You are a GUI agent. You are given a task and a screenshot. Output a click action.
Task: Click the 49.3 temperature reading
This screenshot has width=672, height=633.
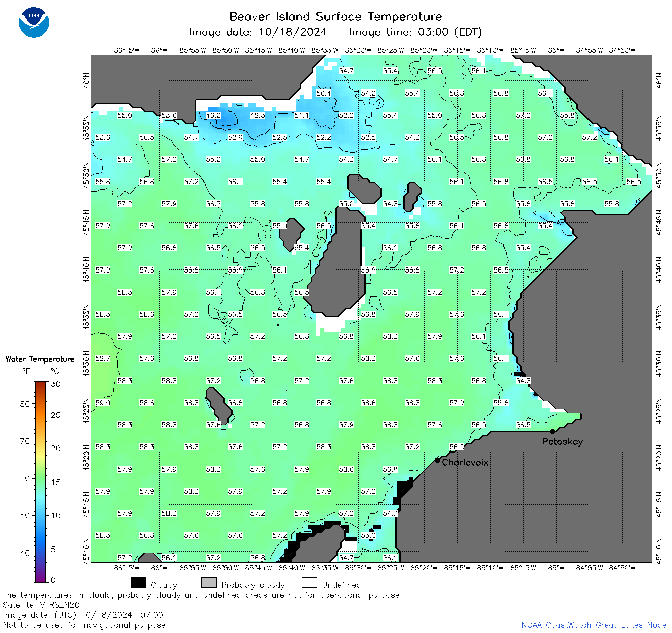[x=258, y=115]
